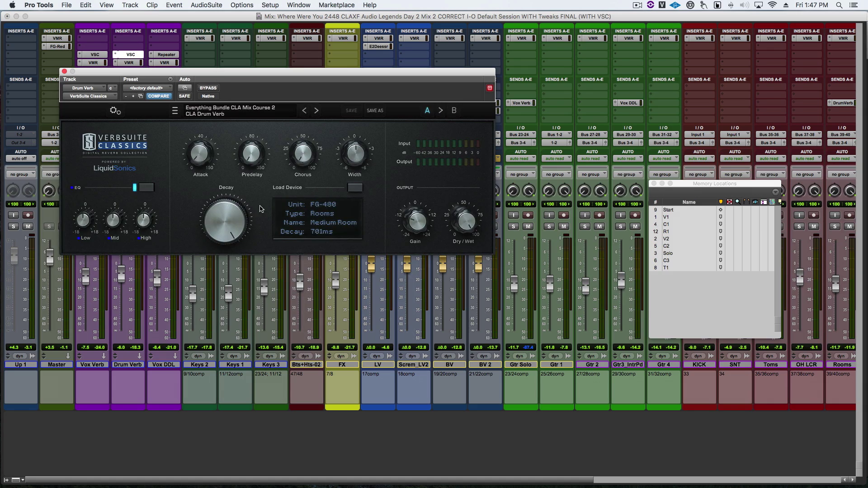The width and height of the screenshot is (868, 488).
Task: Open the VerbSuite settings gears icon
Action: [x=115, y=111]
